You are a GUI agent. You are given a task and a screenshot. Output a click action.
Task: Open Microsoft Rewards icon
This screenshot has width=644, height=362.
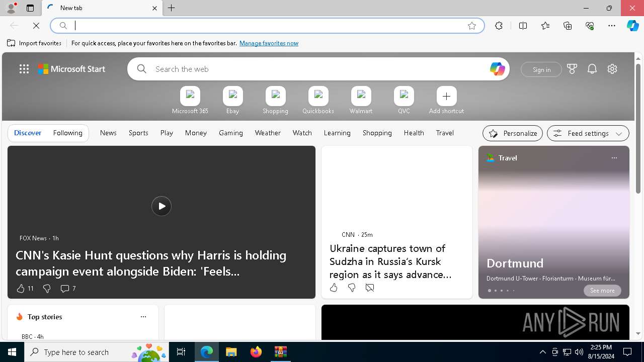pos(572,69)
